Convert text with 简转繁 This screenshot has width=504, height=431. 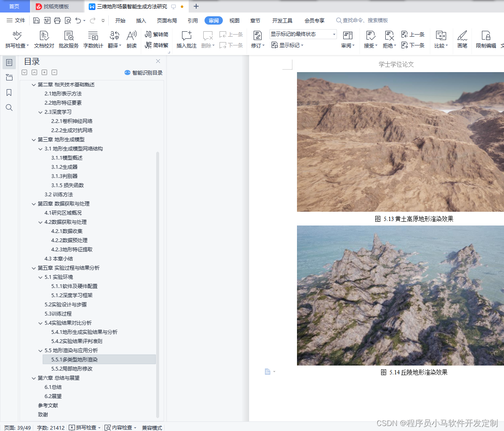157,45
